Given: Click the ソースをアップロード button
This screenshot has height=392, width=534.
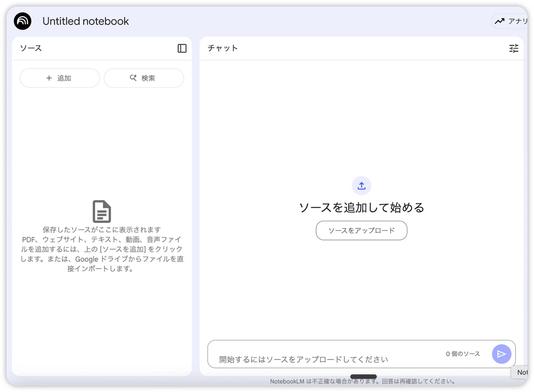Looking at the screenshot, I should (x=361, y=230).
